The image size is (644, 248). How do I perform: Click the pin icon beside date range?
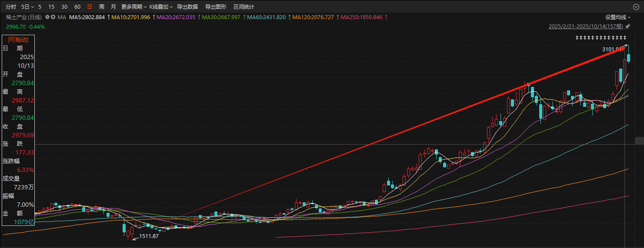pyautogui.click(x=628, y=26)
